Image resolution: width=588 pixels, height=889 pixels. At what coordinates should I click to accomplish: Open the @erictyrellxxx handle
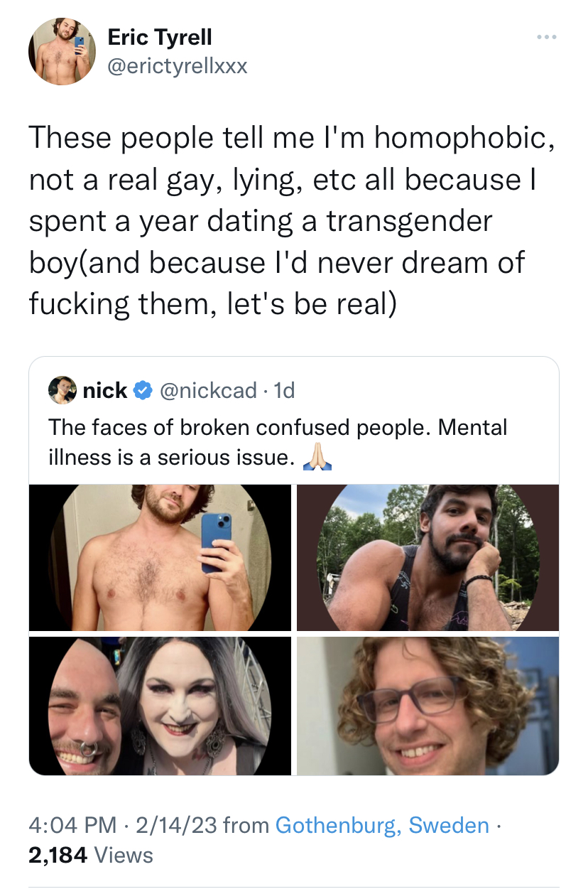click(x=177, y=66)
